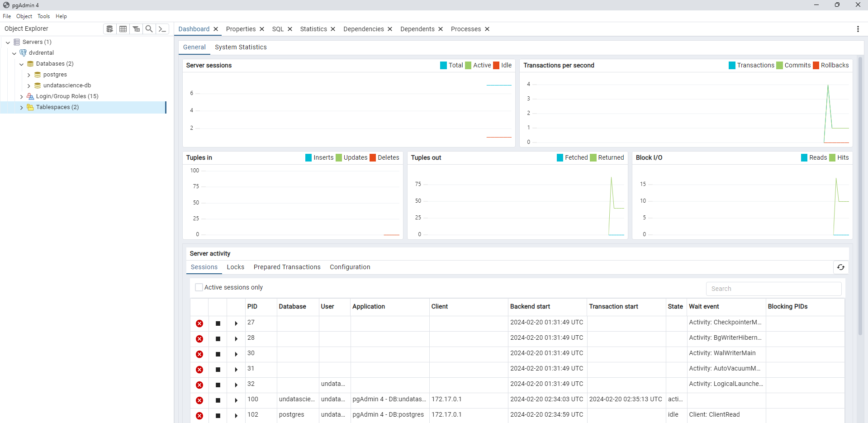Cancel active query for PID 31
Screen dimensions: 868x423
pos(218,370)
